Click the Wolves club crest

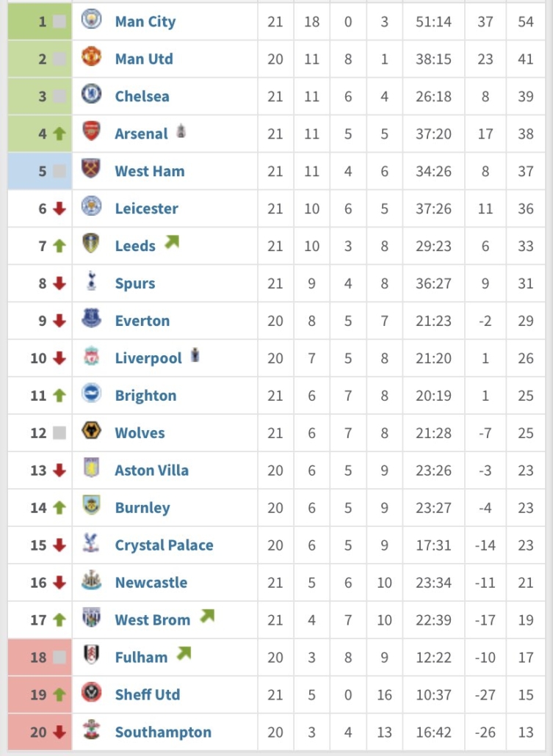pyautogui.click(x=91, y=431)
